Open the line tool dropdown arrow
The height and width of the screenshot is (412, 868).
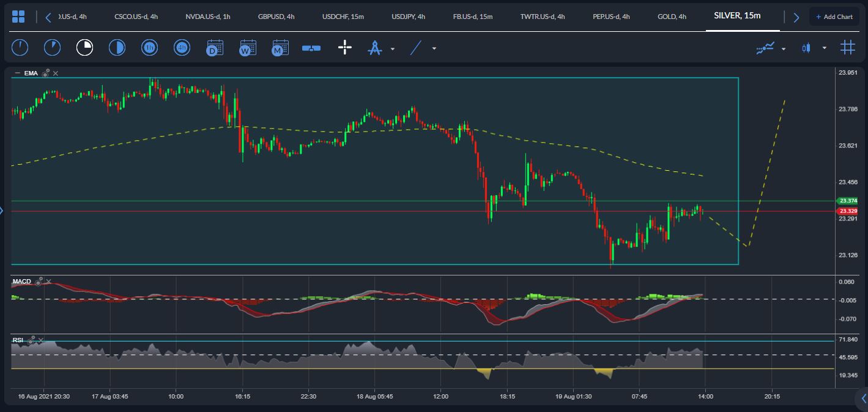pyautogui.click(x=434, y=48)
